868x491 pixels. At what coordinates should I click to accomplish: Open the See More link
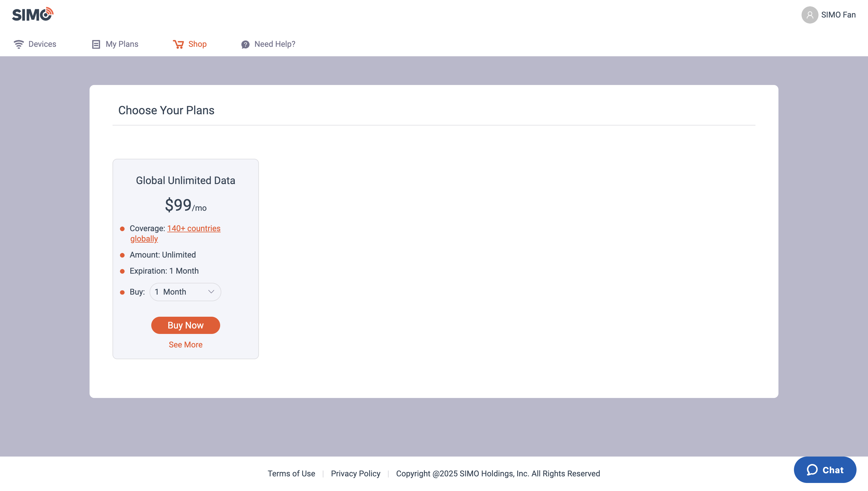186,345
